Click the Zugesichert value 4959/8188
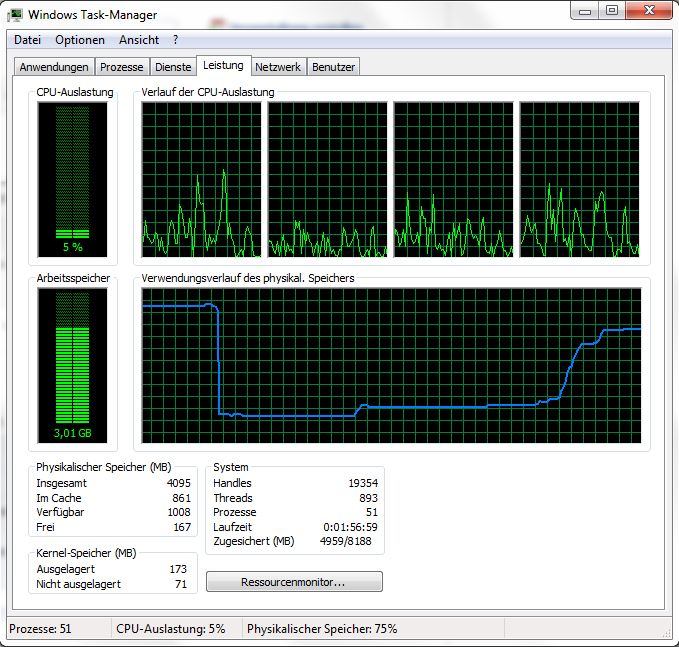679x647 pixels. click(x=346, y=541)
